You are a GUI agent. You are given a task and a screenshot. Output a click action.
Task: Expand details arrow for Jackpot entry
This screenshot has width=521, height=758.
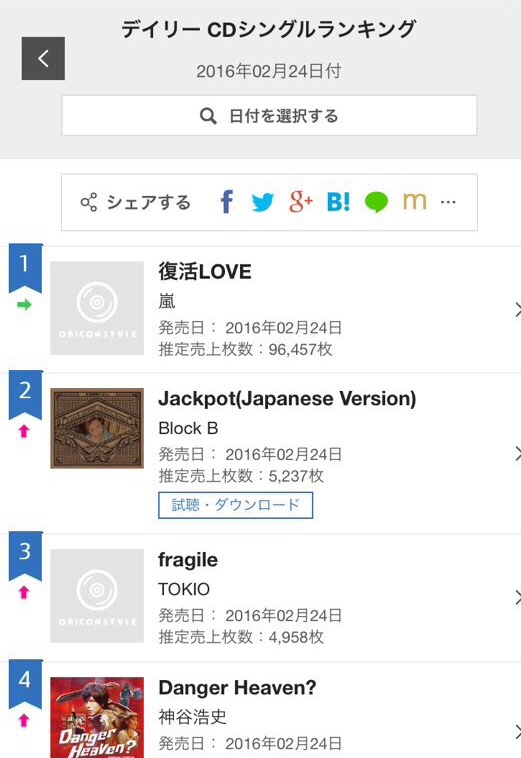(517, 453)
